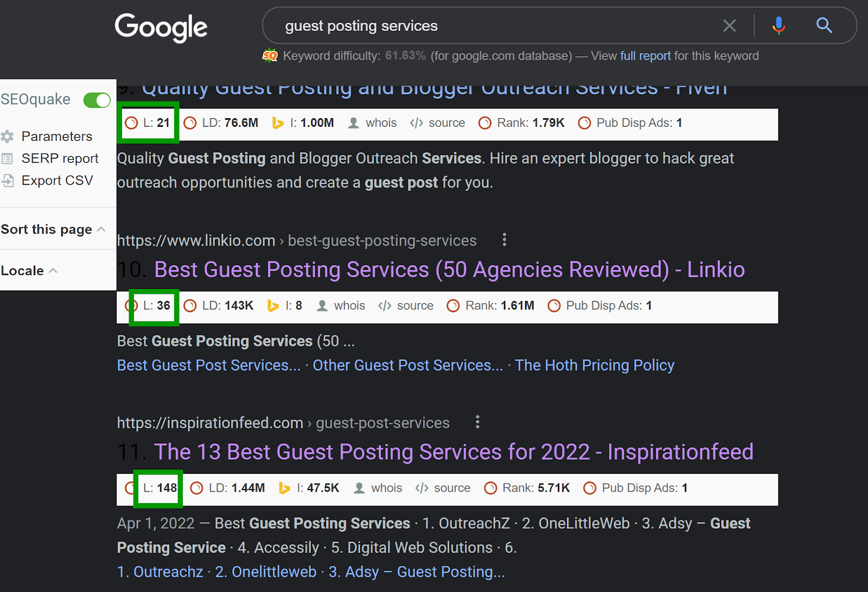Click the 3. Adsy – Guest Posting... sitelink

[x=417, y=572]
